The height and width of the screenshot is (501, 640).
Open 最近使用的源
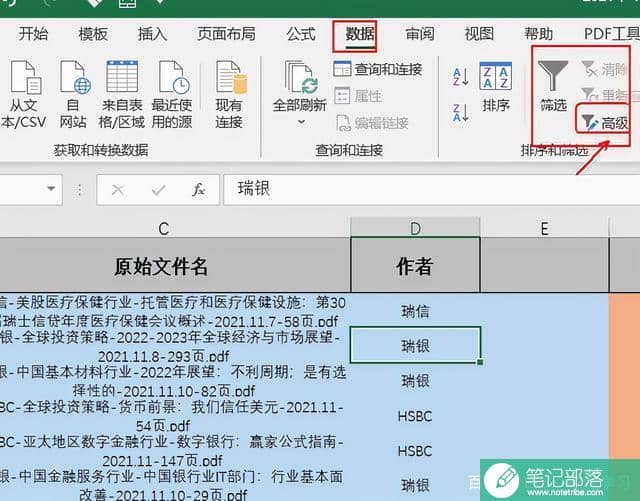click(172, 95)
